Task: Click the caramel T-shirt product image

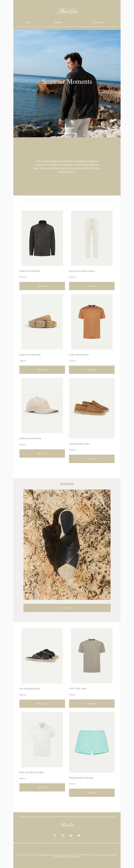Action: click(92, 322)
